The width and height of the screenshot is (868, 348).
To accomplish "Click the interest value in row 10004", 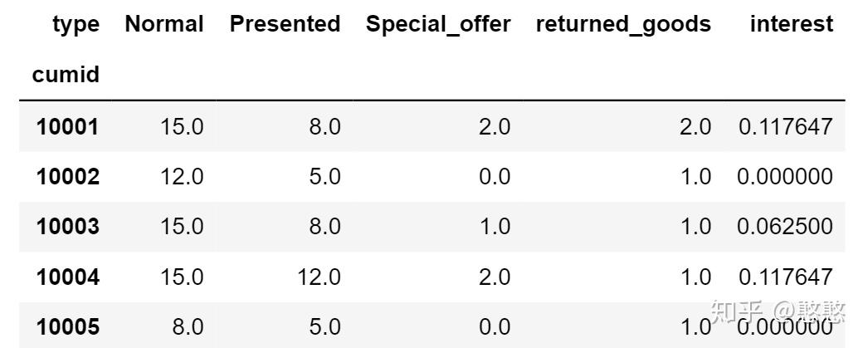I will [x=785, y=277].
